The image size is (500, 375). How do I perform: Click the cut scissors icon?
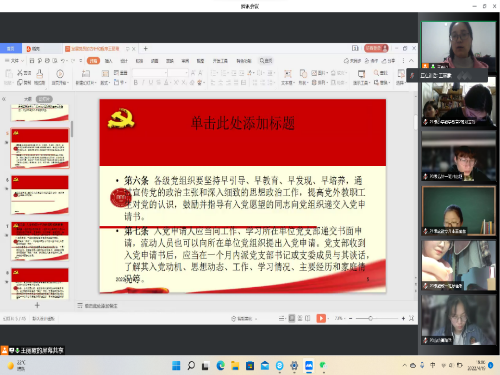pyautogui.click(x=20, y=72)
